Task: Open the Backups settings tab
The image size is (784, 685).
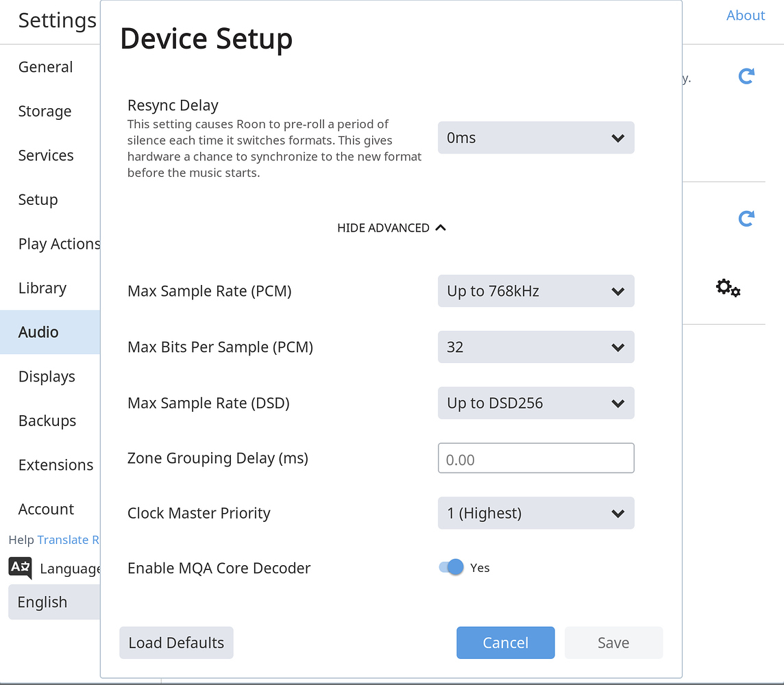Action: 47,421
